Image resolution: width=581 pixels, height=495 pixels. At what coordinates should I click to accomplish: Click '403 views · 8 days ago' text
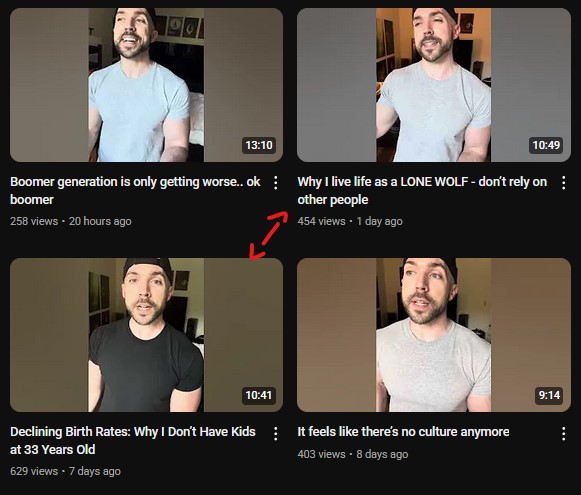pyautogui.click(x=353, y=454)
